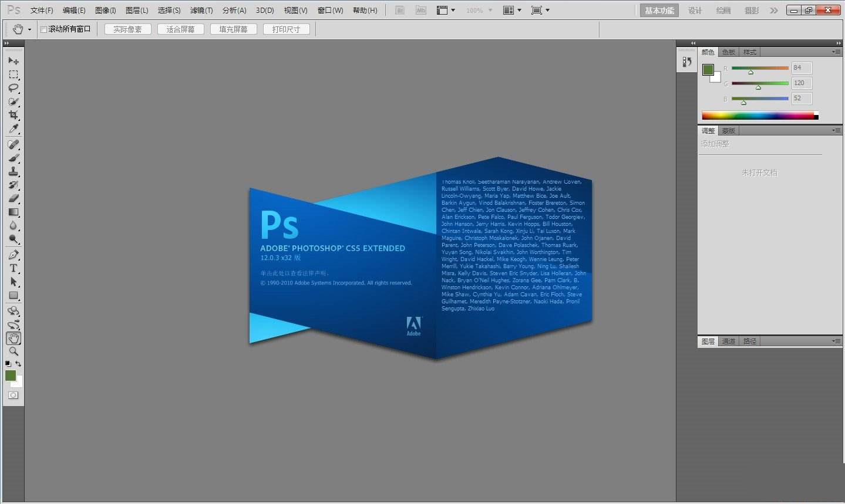The width and height of the screenshot is (845, 504).
Task: Select the Eyedropper tool
Action: (x=14, y=128)
